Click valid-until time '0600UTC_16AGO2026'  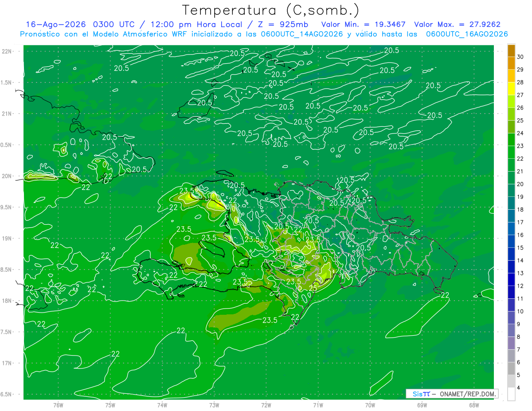(x=466, y=34)
